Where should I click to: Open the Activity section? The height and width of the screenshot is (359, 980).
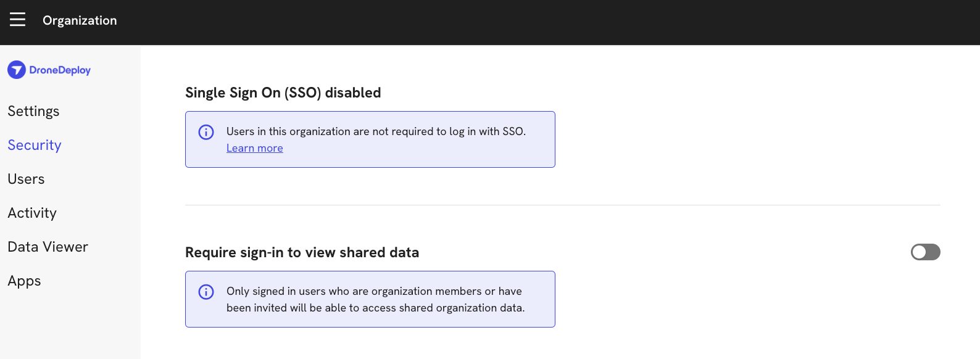click(x=32, y=213)
